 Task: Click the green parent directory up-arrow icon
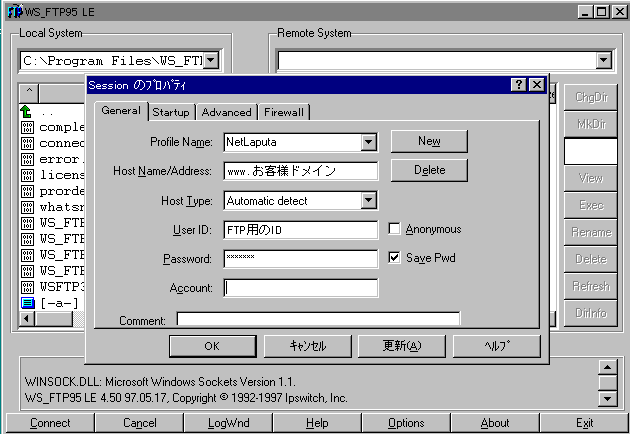click(x=26, y=111)
